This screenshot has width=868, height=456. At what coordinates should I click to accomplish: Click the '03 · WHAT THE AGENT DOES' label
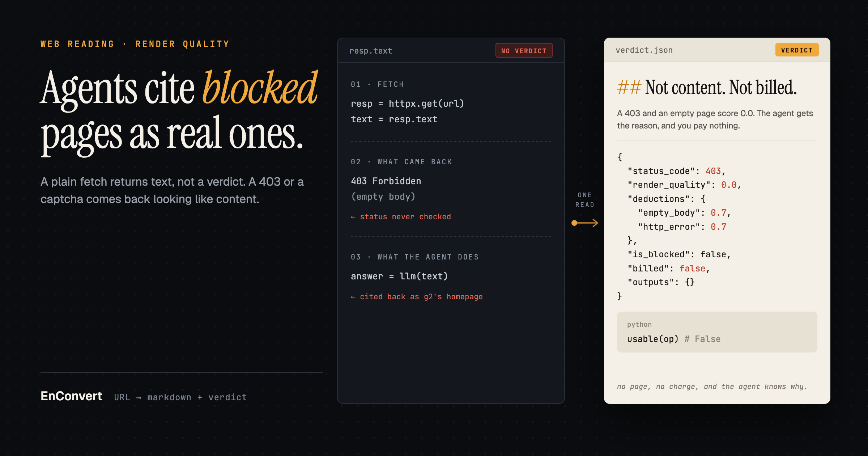pyautogui.click(x=415, y=257)
